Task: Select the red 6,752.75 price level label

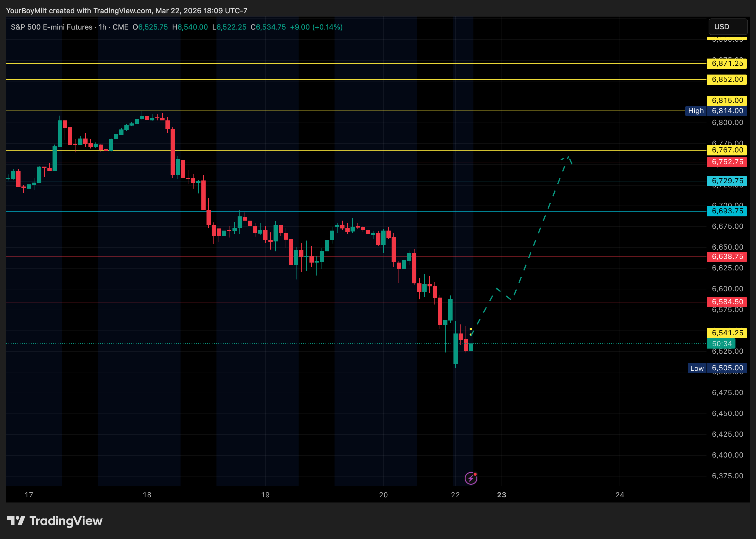Action: 727,162
